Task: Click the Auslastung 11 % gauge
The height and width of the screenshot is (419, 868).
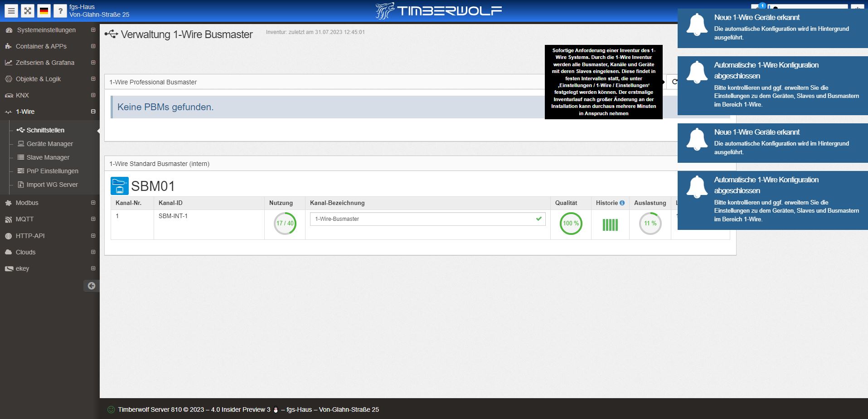Action: (650, 224)
